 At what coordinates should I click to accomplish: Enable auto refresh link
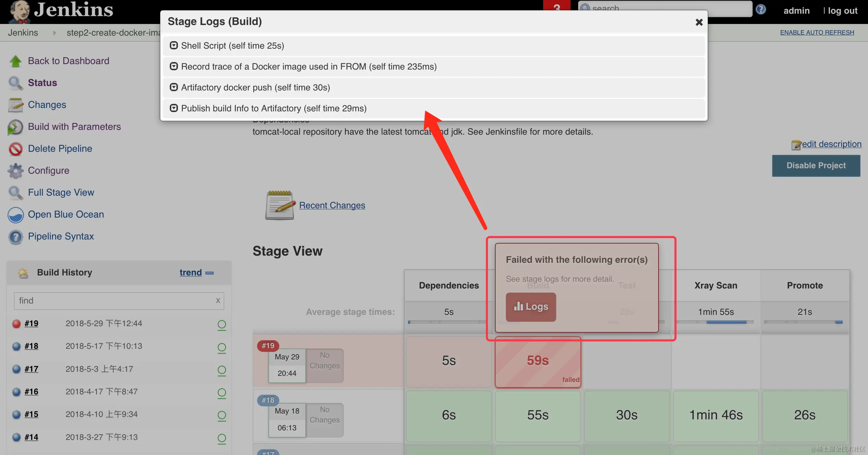pos(817,33)
